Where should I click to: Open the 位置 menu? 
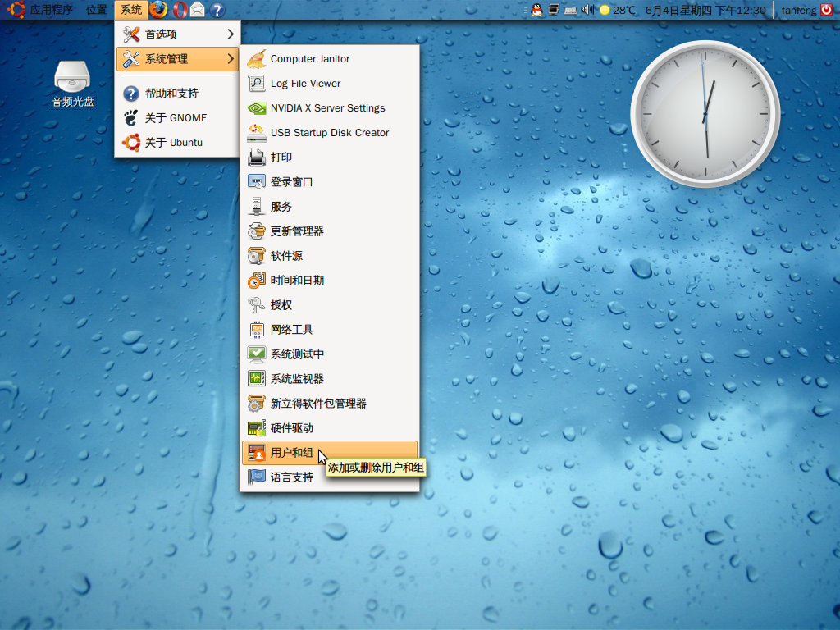pos(97,10)
